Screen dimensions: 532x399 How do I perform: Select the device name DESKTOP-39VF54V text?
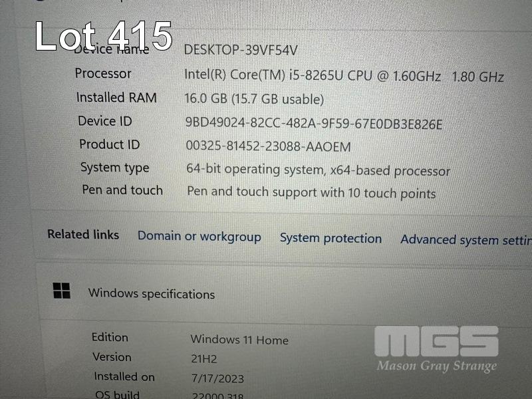click(x=241, y=51)
